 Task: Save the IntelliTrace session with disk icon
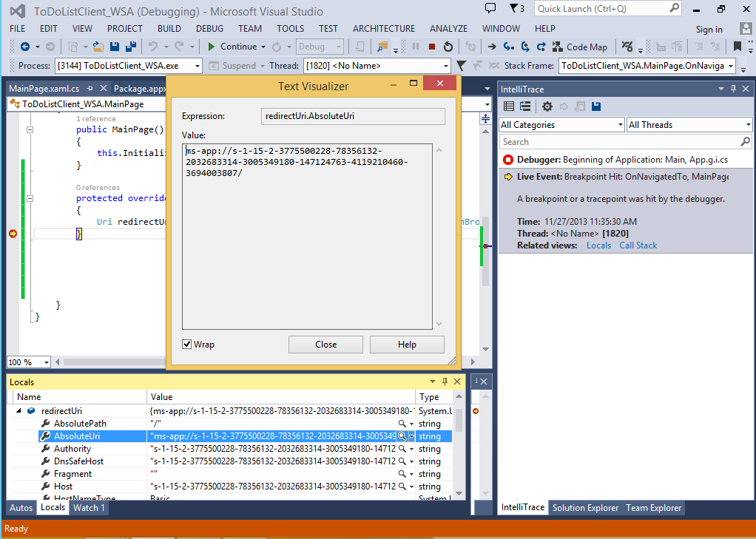pos(596,106)
